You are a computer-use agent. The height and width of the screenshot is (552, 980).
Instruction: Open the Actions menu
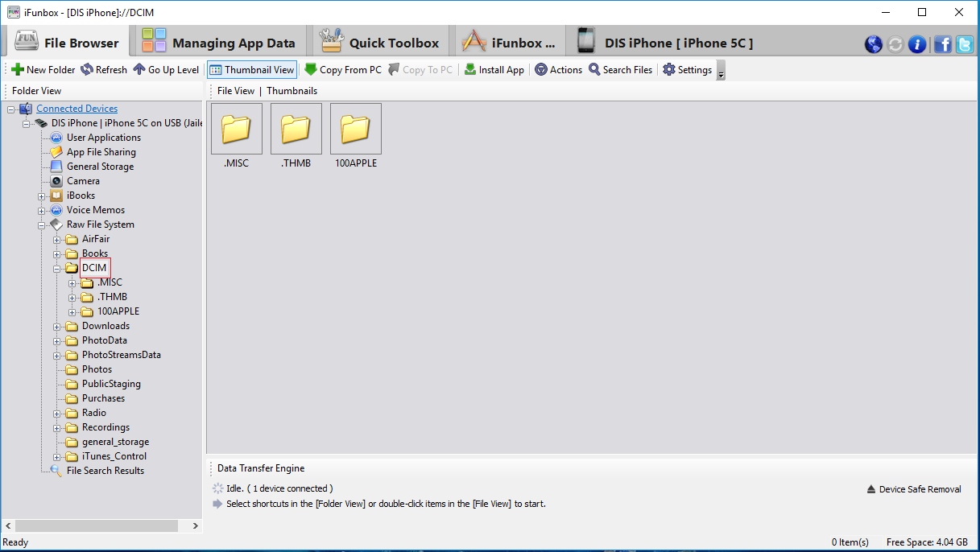click(x=558, y=70)
